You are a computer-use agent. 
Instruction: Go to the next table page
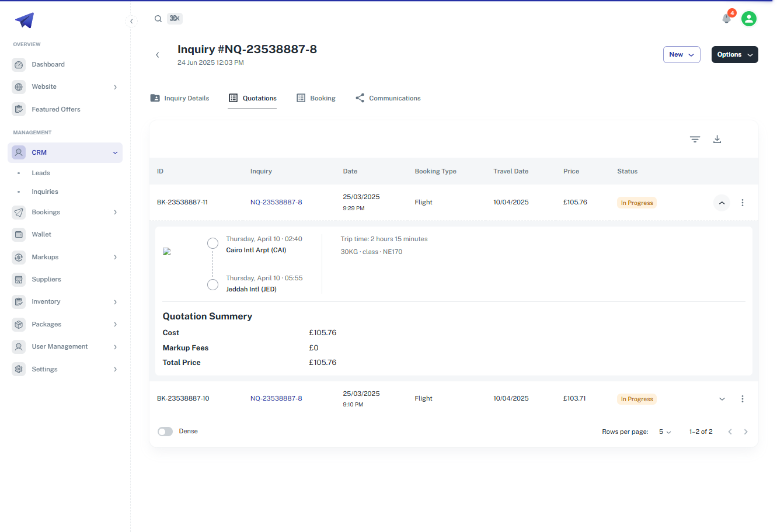[x=746, y=432]
